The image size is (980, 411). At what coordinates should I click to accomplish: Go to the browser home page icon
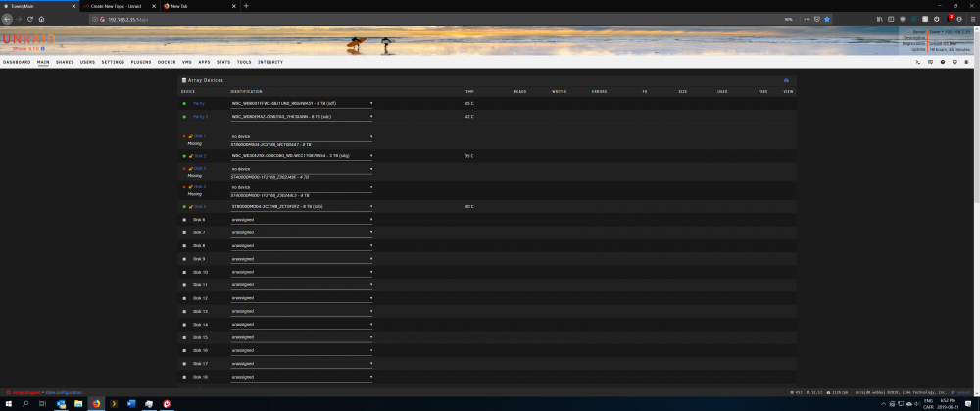coord(41,19)
